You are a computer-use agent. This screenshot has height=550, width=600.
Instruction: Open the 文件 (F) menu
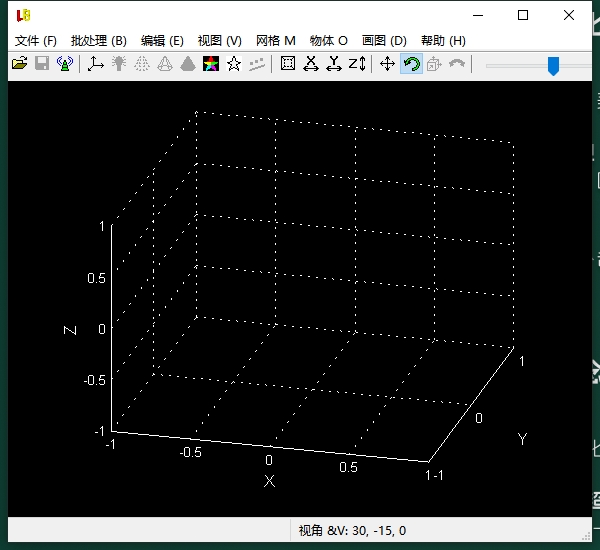[36, 41]
